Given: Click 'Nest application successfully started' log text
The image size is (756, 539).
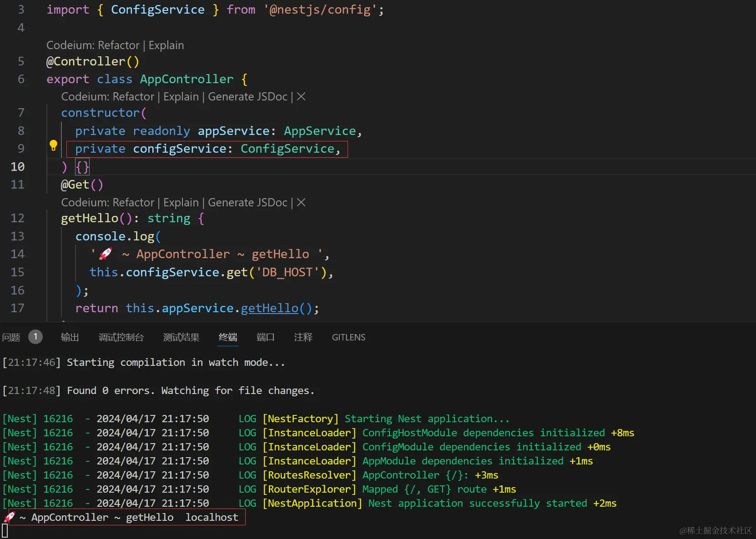Looking at the screenshot, I should pos(478,504).
